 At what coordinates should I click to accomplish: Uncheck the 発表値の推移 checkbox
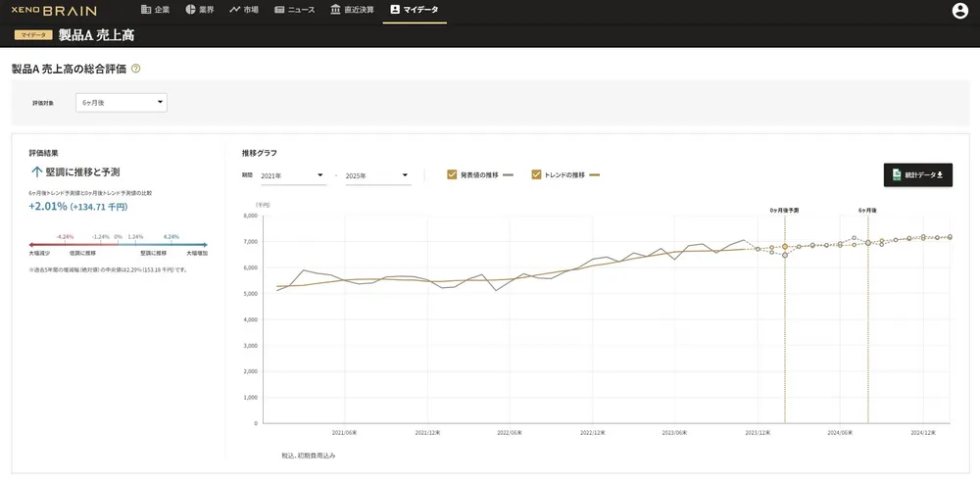(x=452, y=175)
